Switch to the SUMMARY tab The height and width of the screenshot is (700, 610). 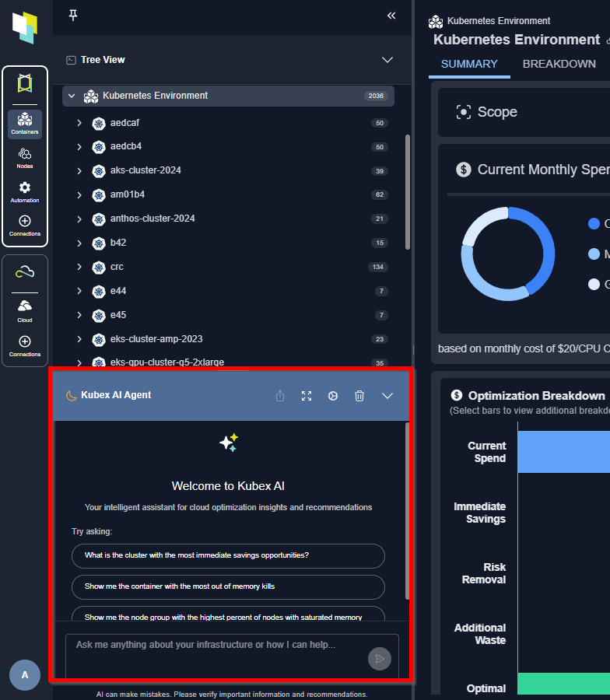[469, 65]
